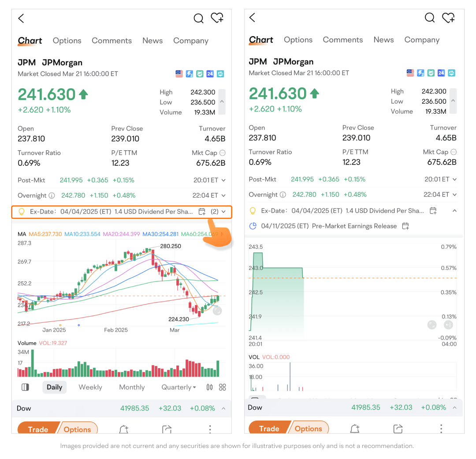
Task: Open the Comments tab in left screen
Action: tap(112, 41)
